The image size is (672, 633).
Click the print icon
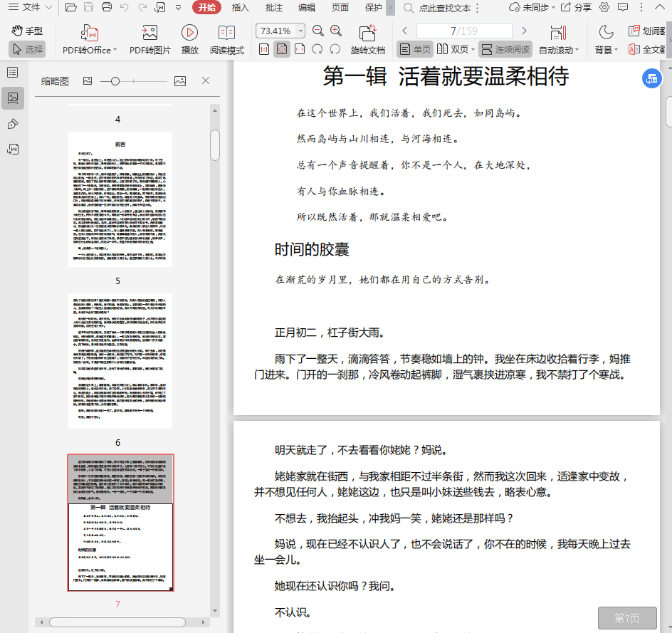coord(107,7)
